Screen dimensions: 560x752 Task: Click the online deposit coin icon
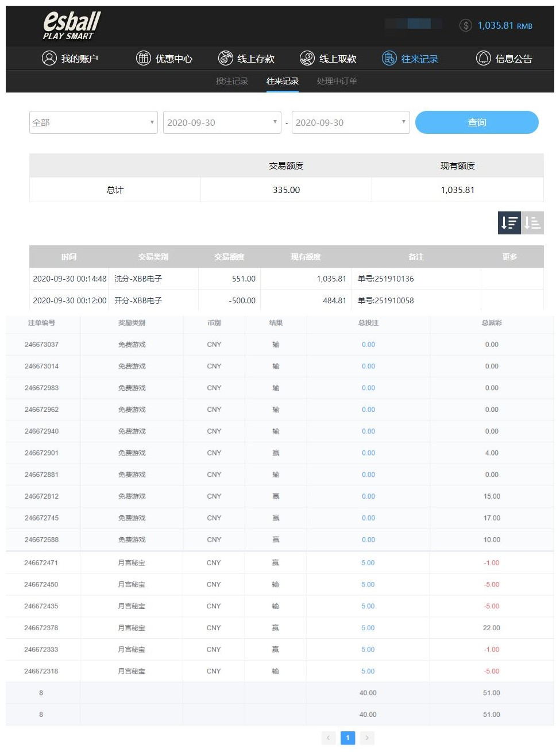pyautogui.click(x=225, y=58)
